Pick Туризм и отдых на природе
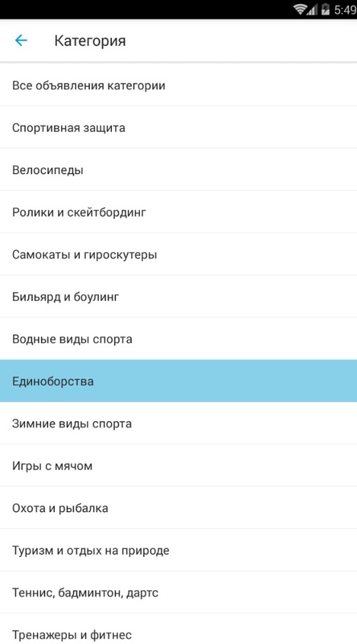Screen dimensions: 357x644 click(178, 550)
